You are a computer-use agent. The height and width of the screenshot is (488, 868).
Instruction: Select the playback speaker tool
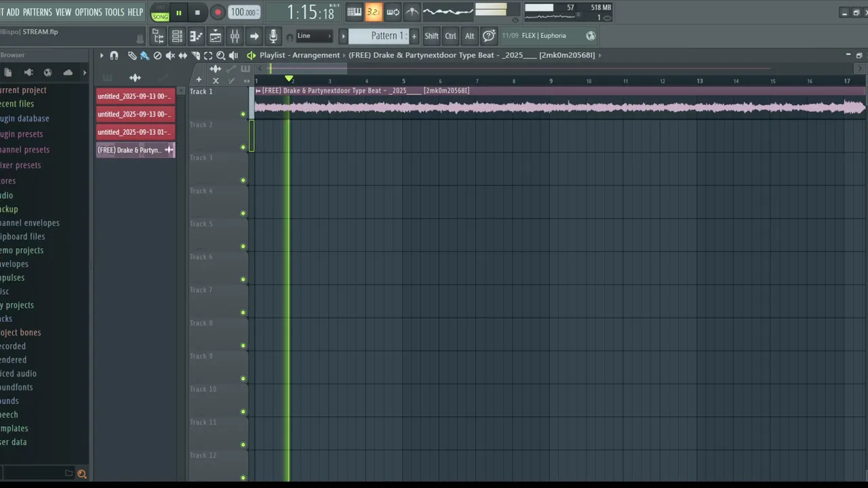tap(233, 56)
